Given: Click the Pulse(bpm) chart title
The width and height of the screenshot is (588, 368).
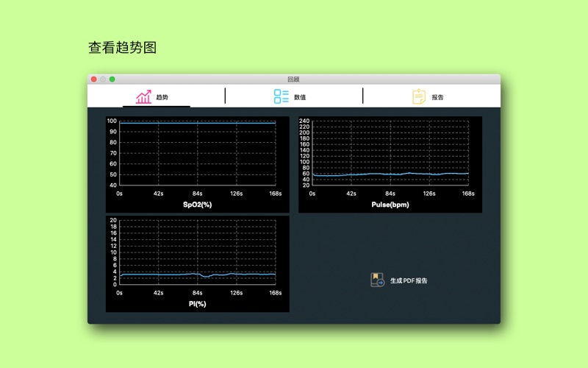Looking at the screenshot, I should point(390,205).
